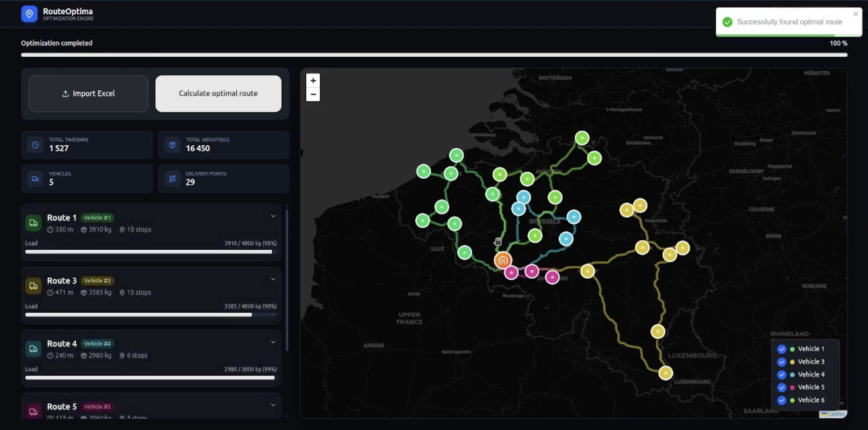Toggle Vehicle 4 visibility checkbox
Screen dimensions: 868x430
pyautogui.click(x=781, y=375)
